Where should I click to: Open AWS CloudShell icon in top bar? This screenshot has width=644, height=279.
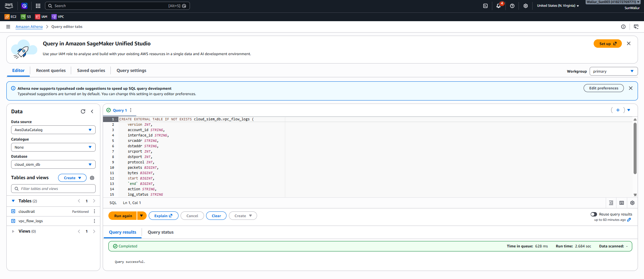coord(485,6)
